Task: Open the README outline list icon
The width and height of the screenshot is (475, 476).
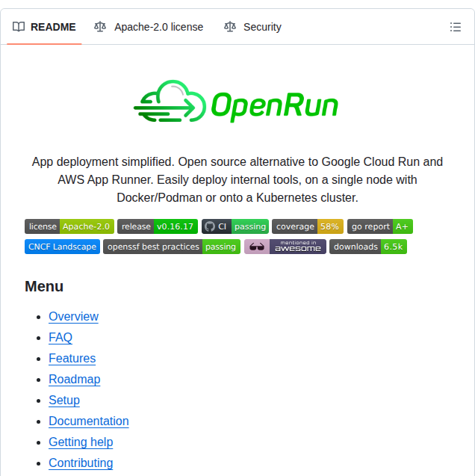Action: [456, 27]
